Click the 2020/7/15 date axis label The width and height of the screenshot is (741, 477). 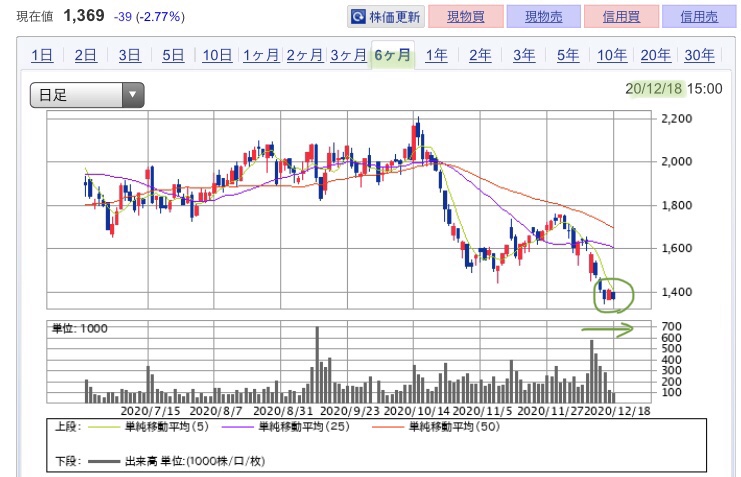(150, 411)
